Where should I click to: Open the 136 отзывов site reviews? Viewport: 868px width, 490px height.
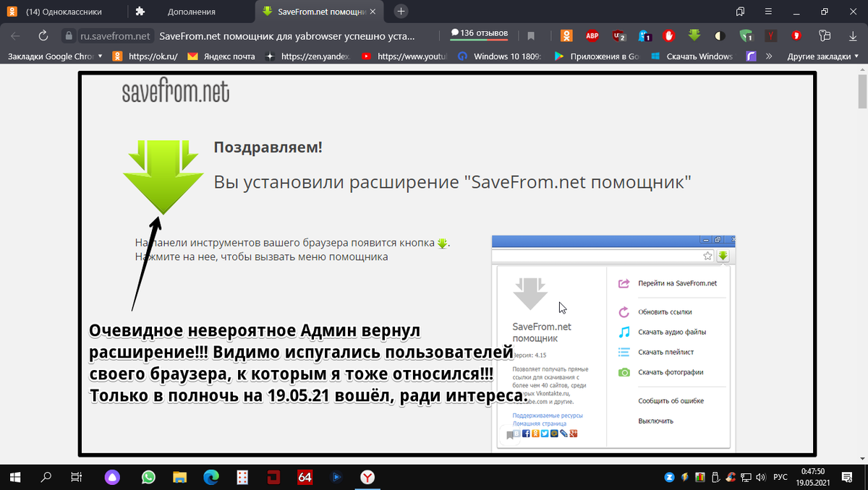click(479, 34)
